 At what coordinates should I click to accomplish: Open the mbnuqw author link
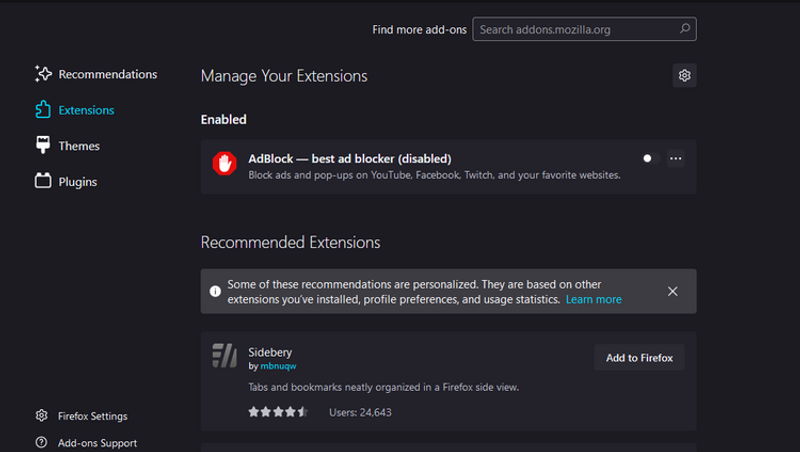pos(278,366)
